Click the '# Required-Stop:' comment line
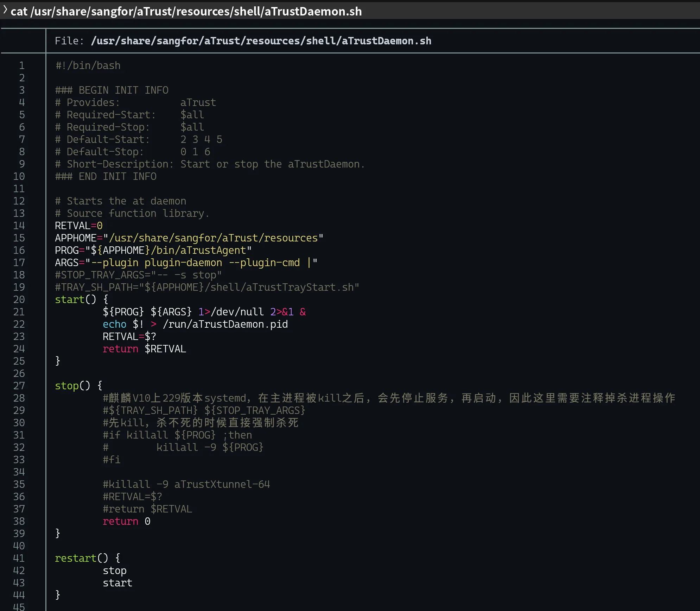 (x=129, y=127)
